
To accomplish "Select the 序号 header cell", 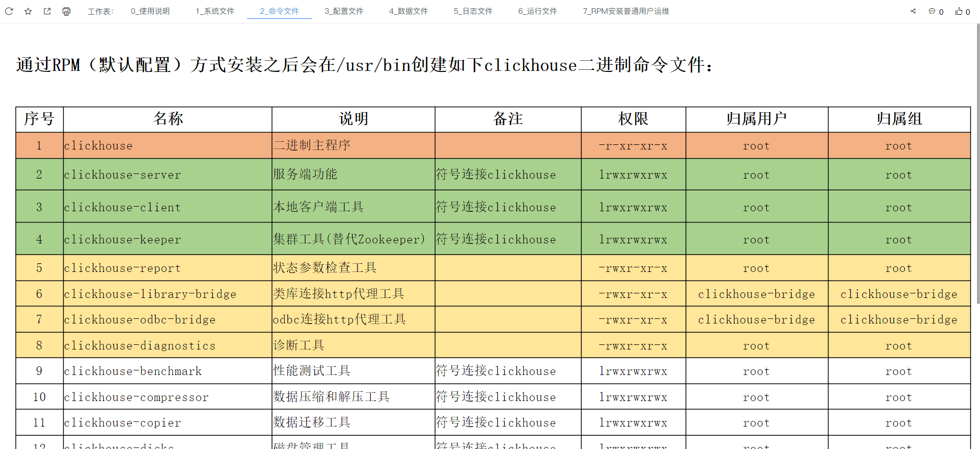I will 39,119.
